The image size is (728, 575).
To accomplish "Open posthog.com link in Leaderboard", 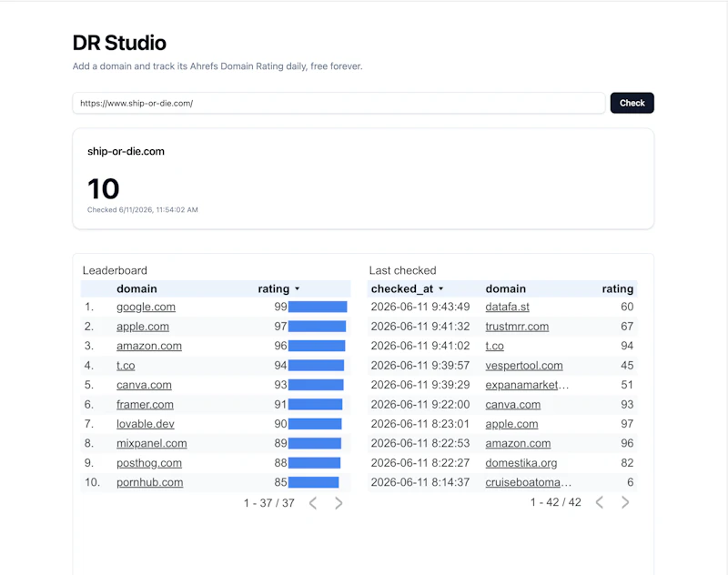I will pyautogui.click(x=149, y=463).
